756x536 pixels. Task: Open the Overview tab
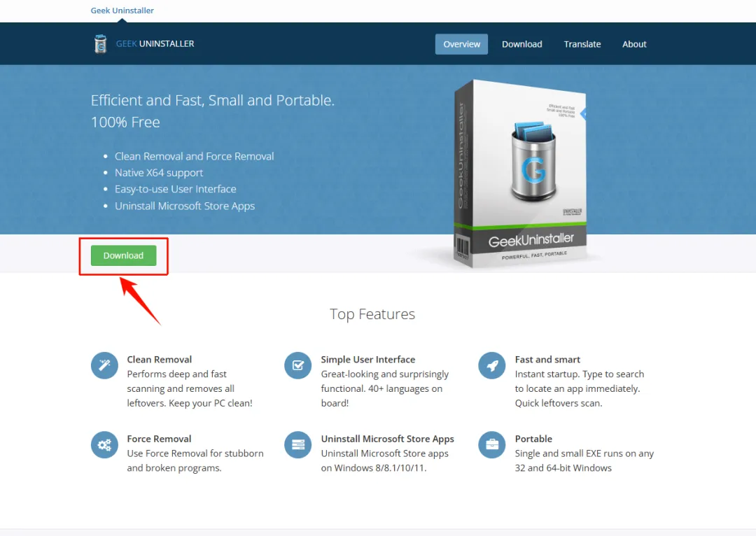click(x=461, y=44)
